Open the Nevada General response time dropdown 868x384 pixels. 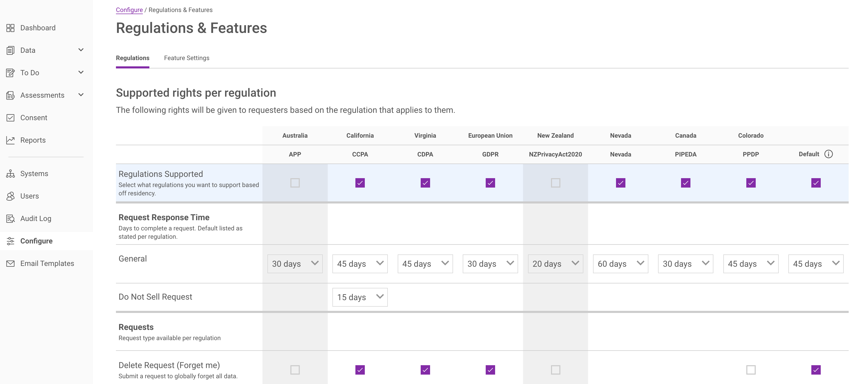[x=620, y=264]
